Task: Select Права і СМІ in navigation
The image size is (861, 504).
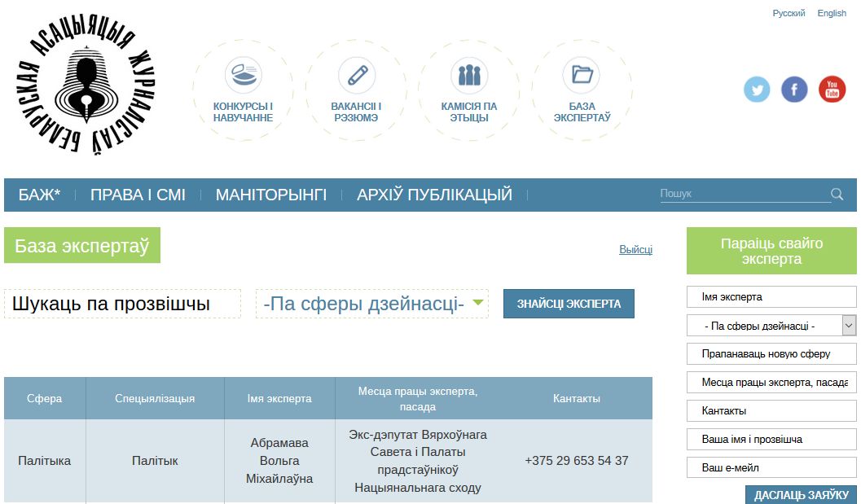Action: [x=138, y=195]
